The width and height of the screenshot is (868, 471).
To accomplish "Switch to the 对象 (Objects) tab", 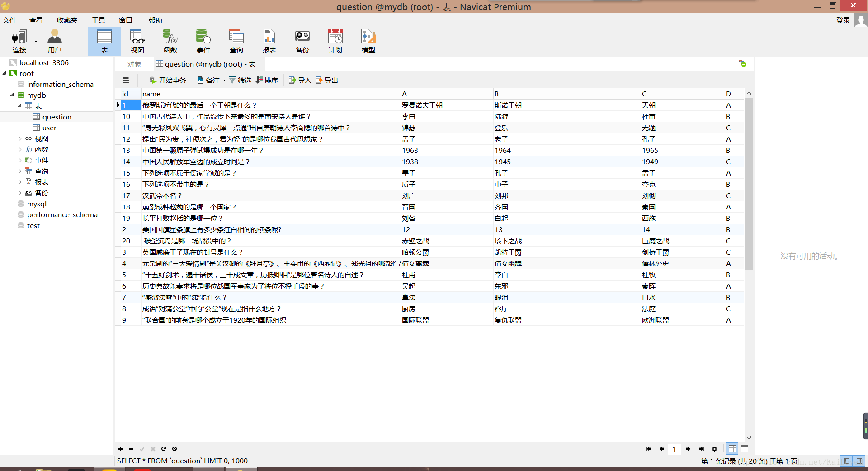I will click(x=134, y=64).
